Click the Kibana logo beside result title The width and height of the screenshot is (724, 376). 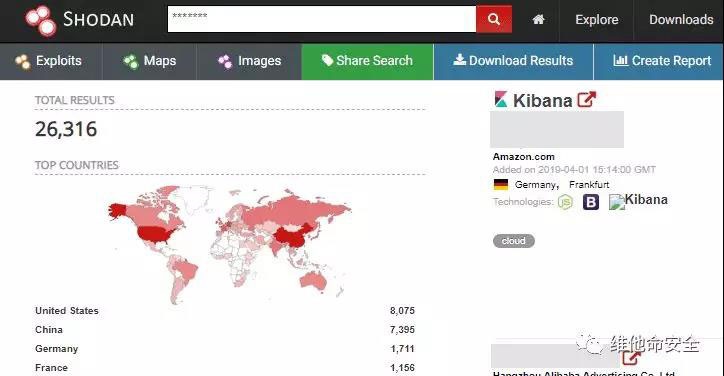tap(501, 99)
